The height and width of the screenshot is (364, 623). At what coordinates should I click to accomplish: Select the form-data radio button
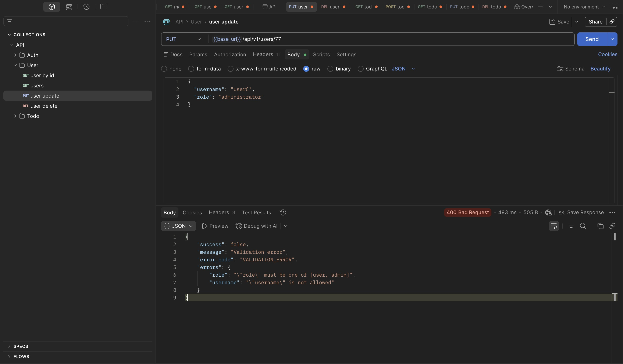click(191, 69)
